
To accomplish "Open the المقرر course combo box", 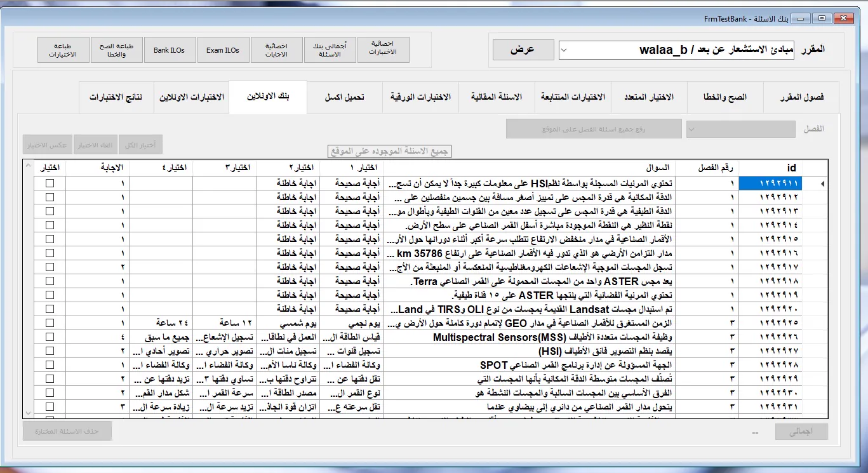I will [676, 50].
